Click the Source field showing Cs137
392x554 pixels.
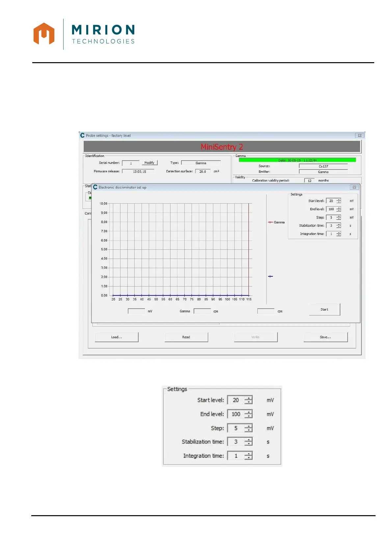(x=323, y=166)
